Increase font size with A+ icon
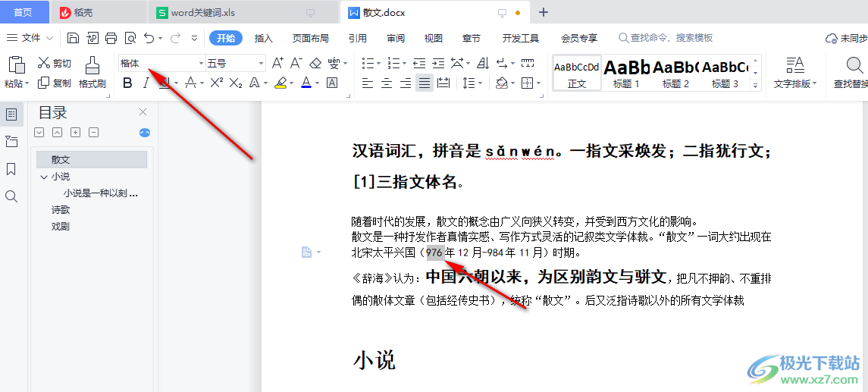This screenshot has height=392, width=868. 277,63
